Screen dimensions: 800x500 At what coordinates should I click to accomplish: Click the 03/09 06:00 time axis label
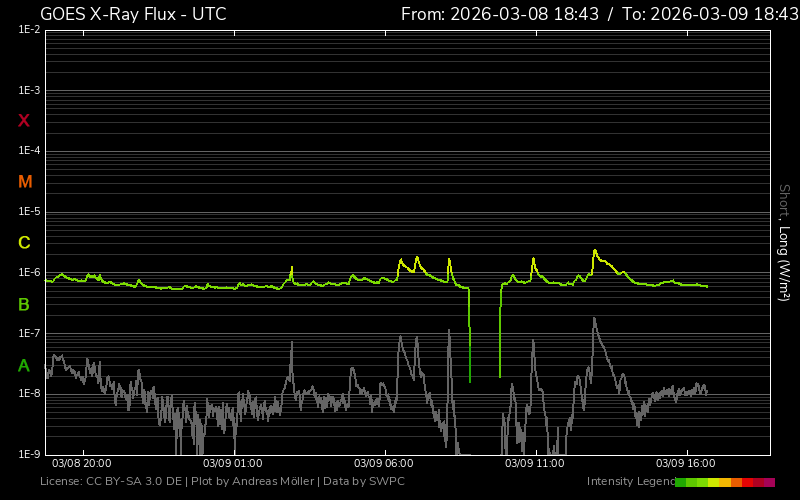383,463
